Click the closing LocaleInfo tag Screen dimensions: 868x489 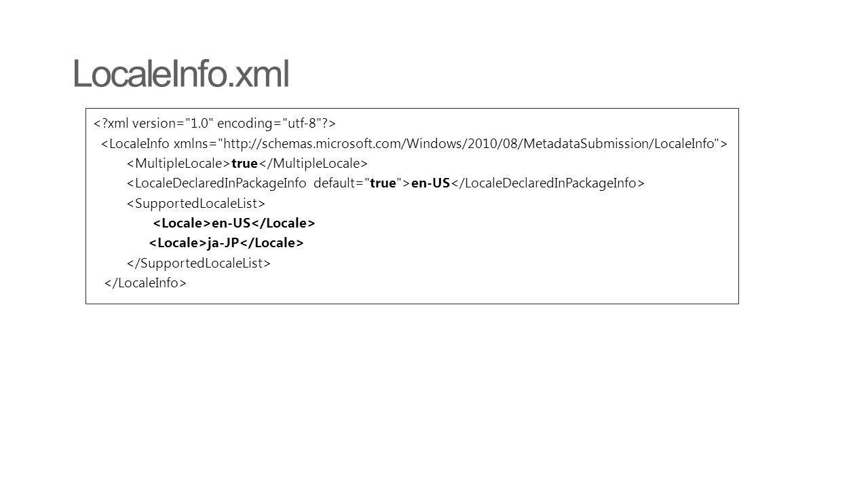pos(145,283)
